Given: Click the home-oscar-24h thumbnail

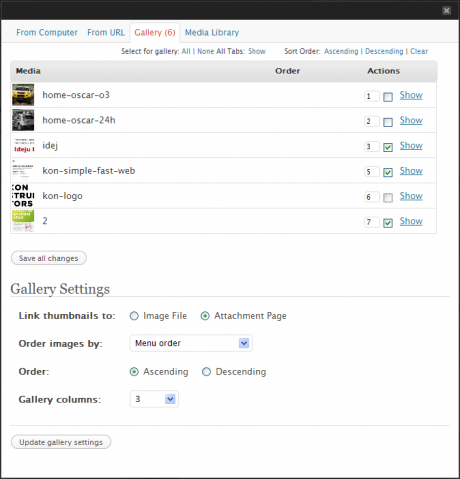Looking at the screenshot, I should pos(23,120).
